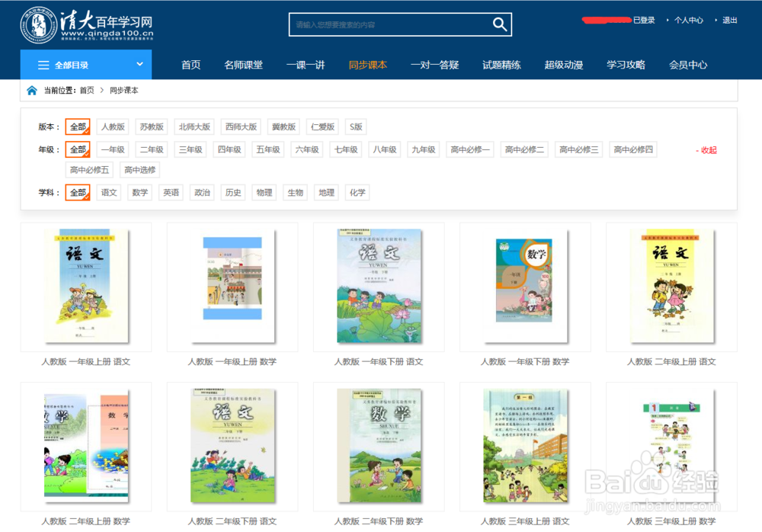Image resolution: width=762 pixels, height=532 pixels.
Task: Select the 英语 subject filter
Action: (x=171, y=192)
